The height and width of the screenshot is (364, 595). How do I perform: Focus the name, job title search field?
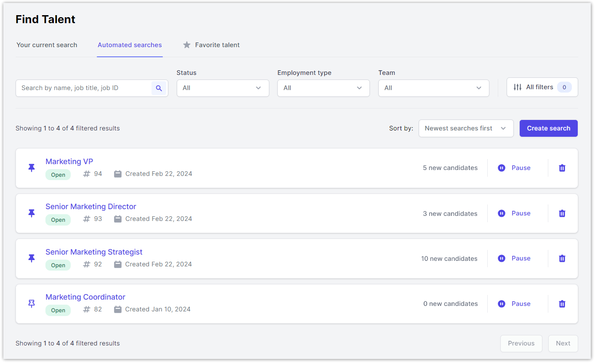(84, 88)
